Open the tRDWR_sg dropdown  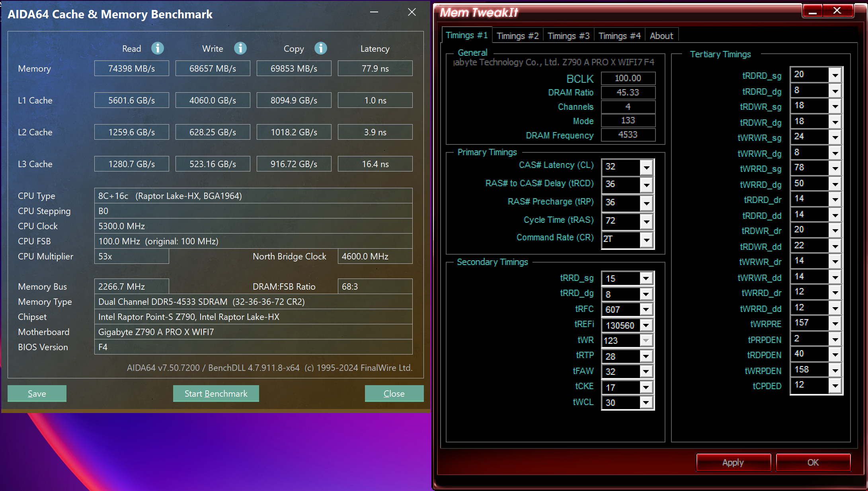[x=835, y=106]
